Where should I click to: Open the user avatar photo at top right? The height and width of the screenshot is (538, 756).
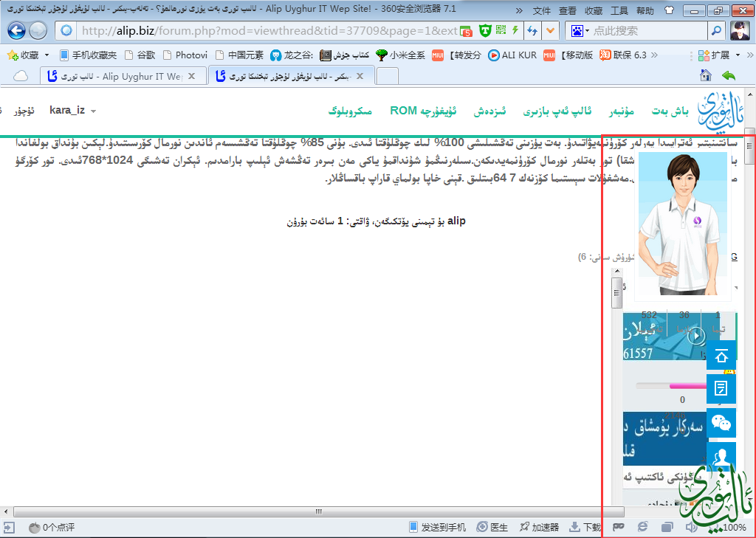pos(740,31)
